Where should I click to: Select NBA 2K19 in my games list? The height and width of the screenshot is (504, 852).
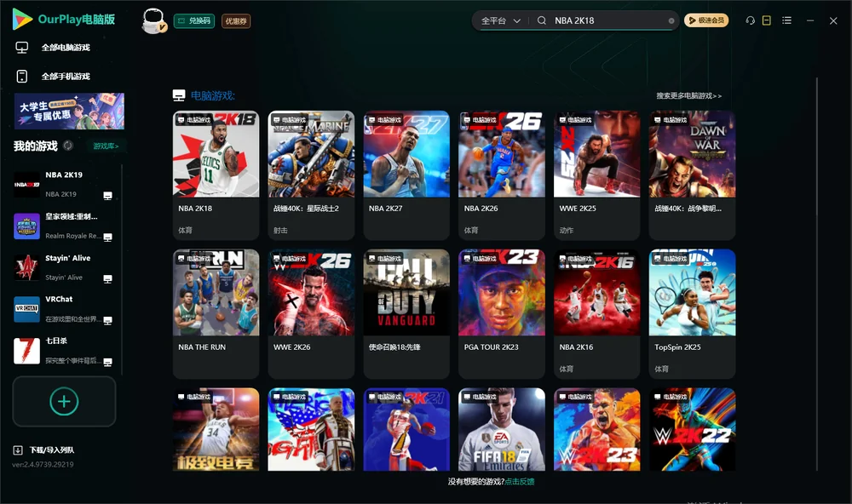(x=64, y=185)
